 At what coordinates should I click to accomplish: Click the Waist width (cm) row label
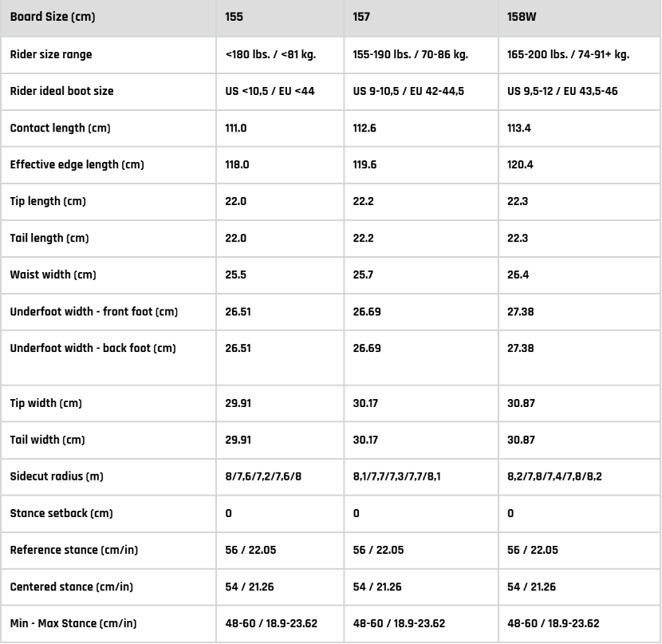(x=53, y=275)
